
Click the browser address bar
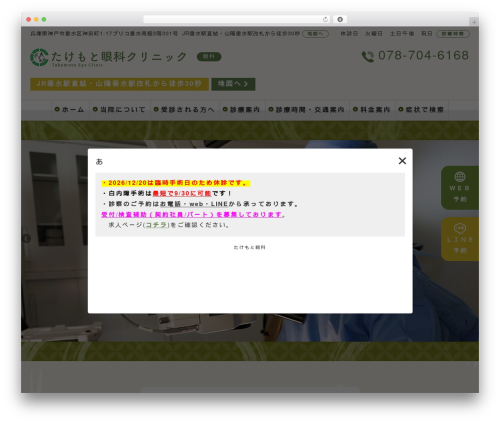pos(237,19)
